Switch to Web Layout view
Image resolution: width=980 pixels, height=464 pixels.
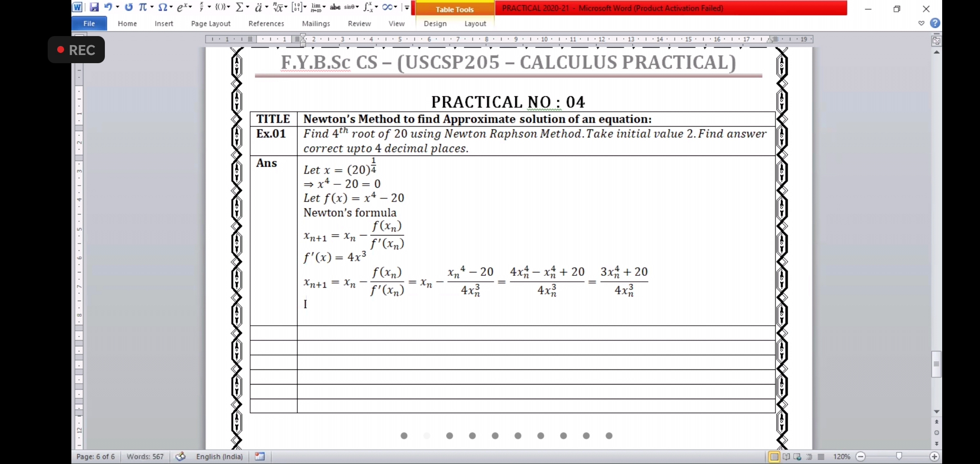point(798,457)
